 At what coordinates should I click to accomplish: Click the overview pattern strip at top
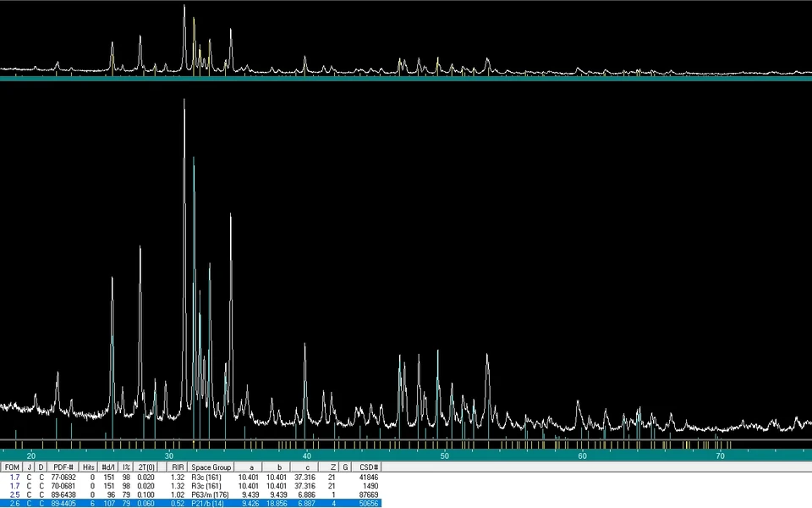[x=406, y=41]
